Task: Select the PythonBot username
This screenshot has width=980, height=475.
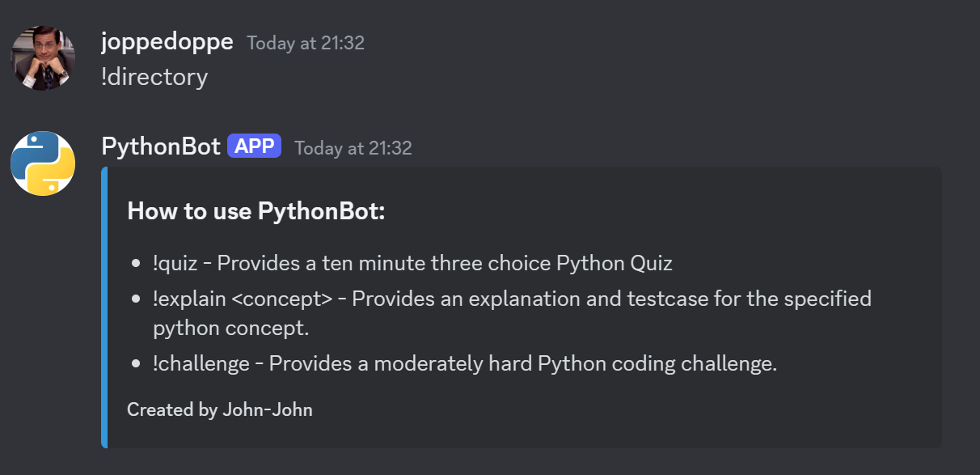Action: 161,146
